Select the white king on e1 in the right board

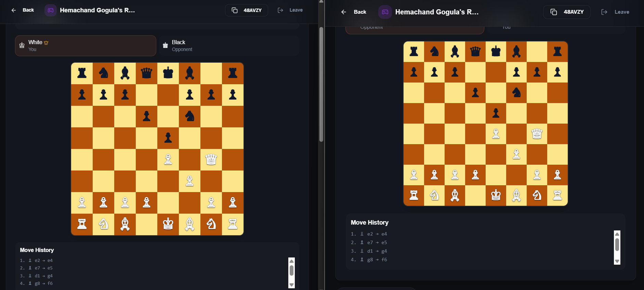pos(496,195)
